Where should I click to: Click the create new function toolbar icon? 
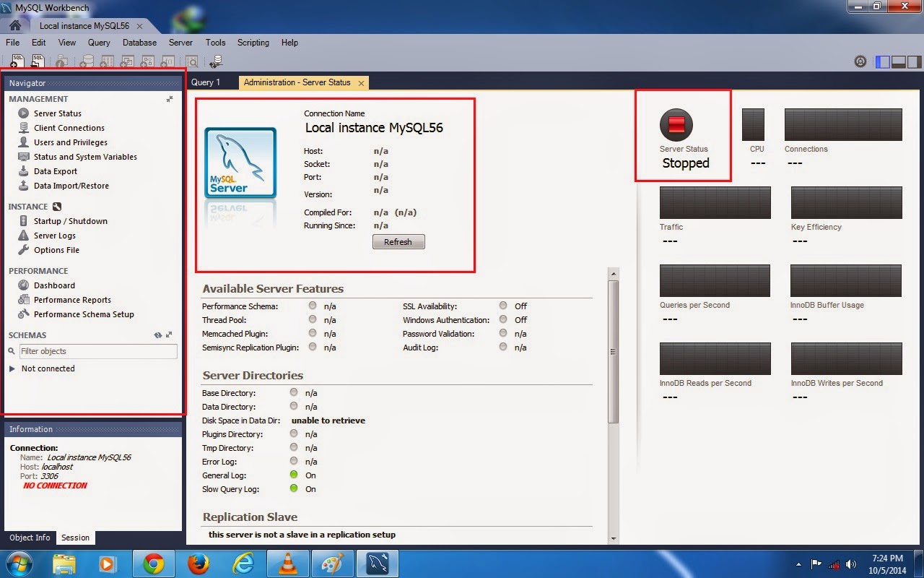168,62
